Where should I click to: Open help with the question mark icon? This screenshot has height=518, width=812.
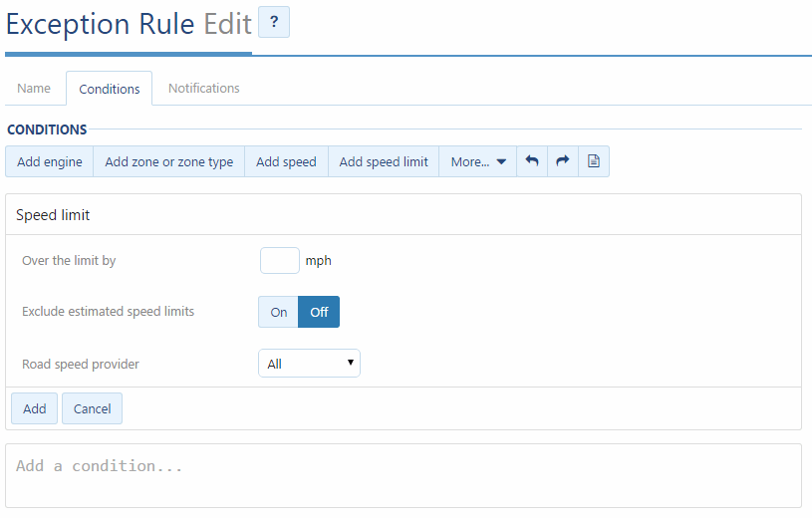click(274, 22)
